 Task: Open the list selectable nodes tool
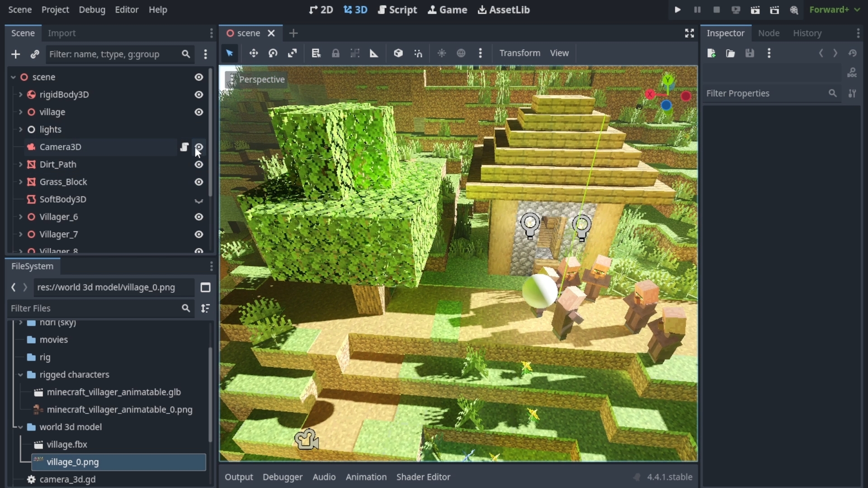click(316, 53)
